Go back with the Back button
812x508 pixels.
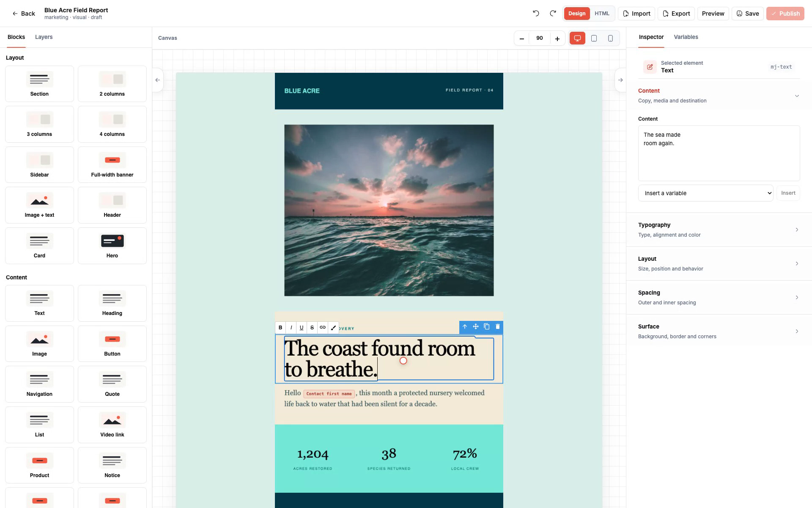tap(24, 14)
